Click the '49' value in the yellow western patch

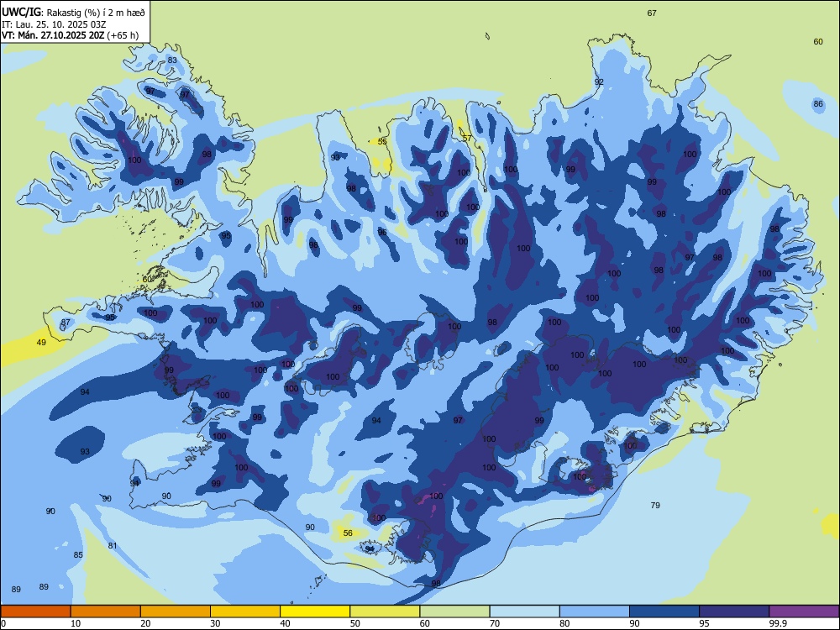click(41, 343)
